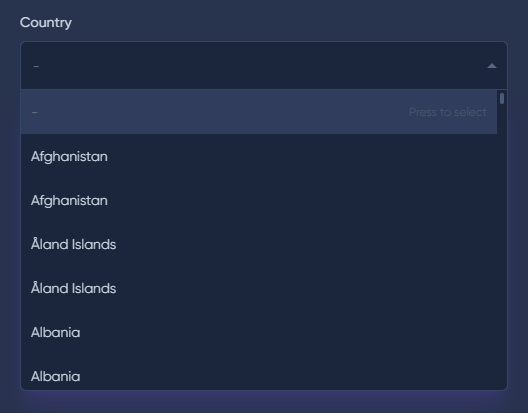The width and height of the screenshot is (528, 413).
Task: Click the 'Press to select' hint
Action: click(x=448, y=112)
